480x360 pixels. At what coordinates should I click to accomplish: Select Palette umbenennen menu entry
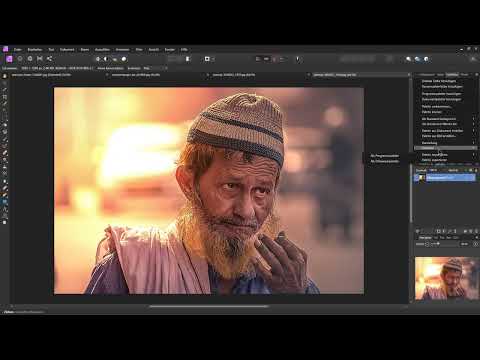(x=437, y=107)
